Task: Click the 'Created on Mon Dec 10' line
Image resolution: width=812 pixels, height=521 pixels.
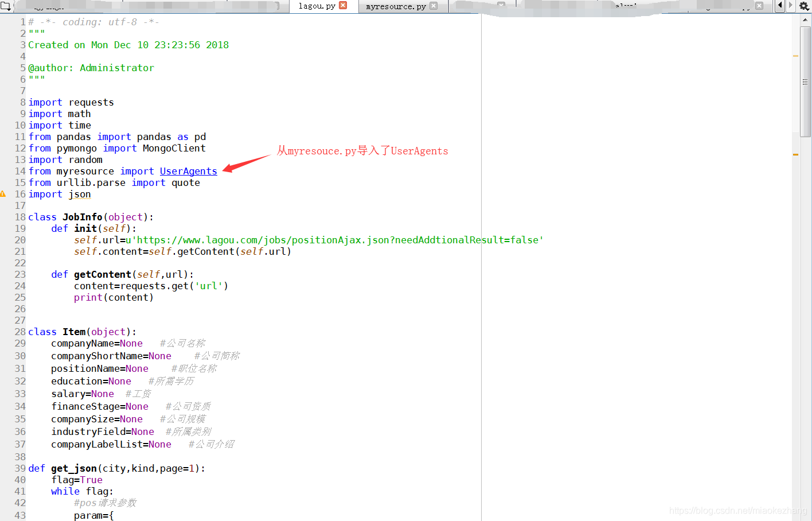Action: point(128,45)
